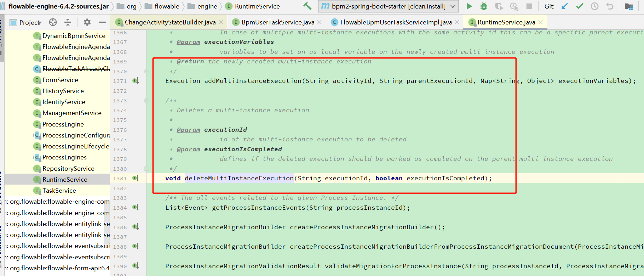Open the Project view selector dropdown

click(x=25, y=22)
